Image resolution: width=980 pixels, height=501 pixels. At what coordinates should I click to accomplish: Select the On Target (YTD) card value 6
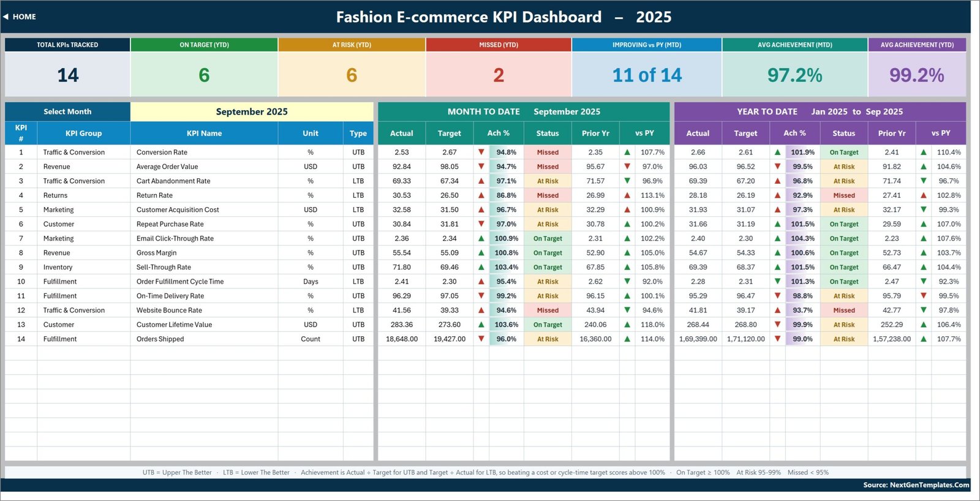coord(204,75)
